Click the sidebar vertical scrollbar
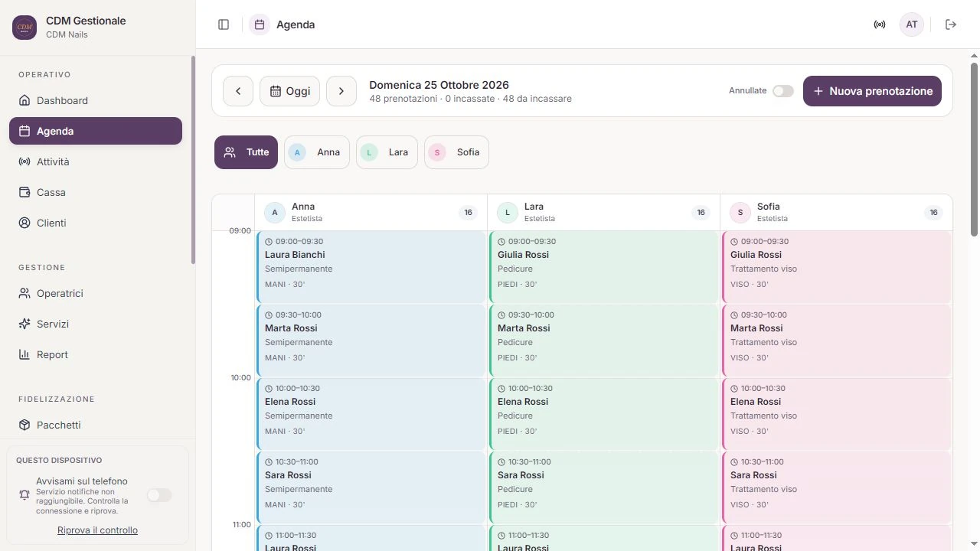The width and height of the screenshot is (980, 551). click(x=193, y=160)
